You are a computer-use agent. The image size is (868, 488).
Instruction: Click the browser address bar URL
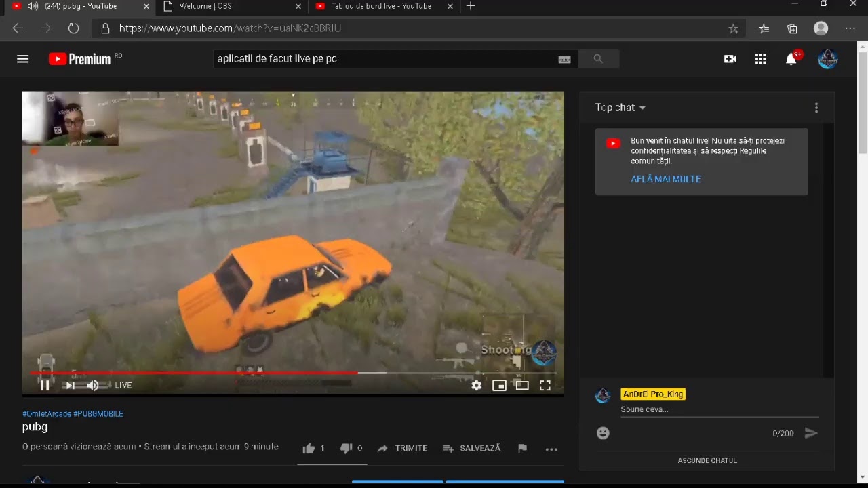pyautogui.click(x=231, y=28)
